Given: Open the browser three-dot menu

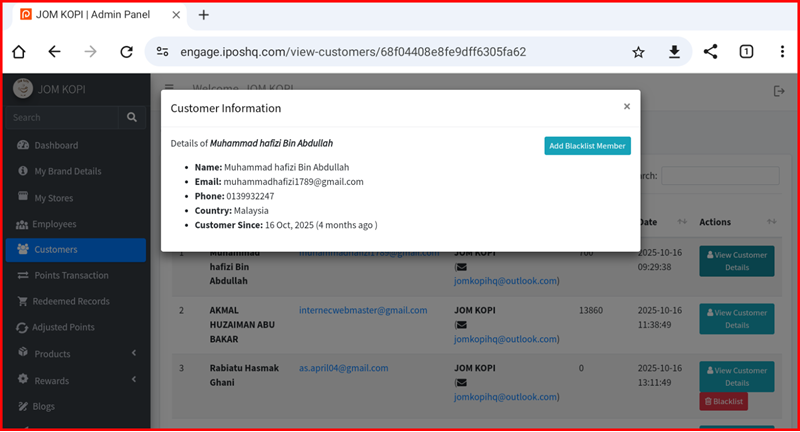Looking at the screenshot, I should coord(782,52).
